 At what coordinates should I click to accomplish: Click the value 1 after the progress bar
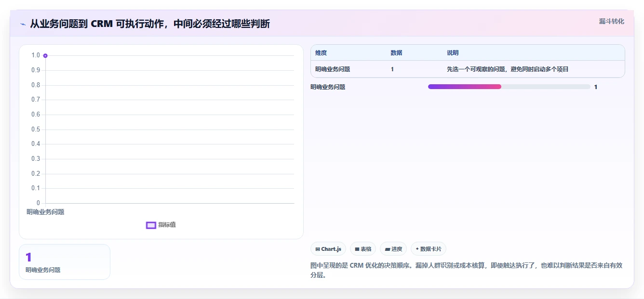point(596,87)
